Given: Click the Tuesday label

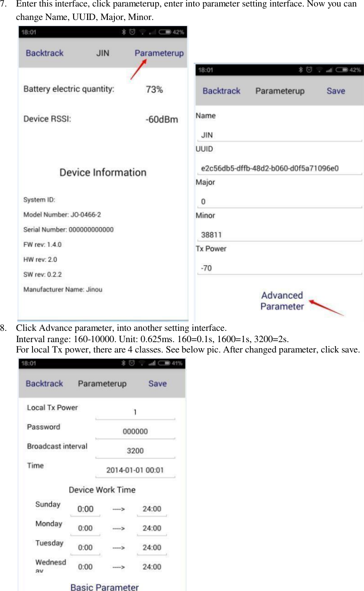Looking at the screenshot, I should point(49,543).
